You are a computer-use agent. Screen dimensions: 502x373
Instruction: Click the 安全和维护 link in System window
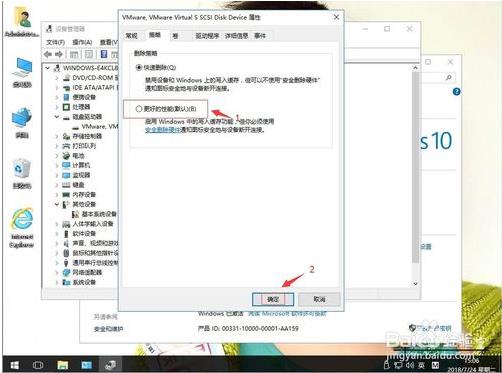(109, 329)
